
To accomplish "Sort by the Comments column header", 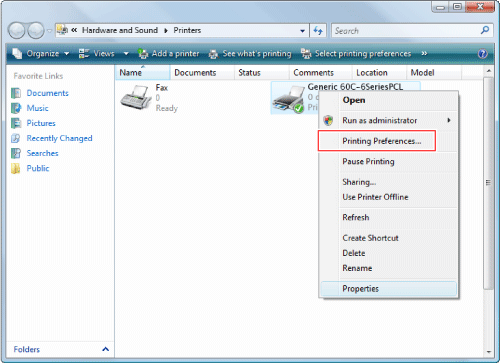I will (x=321, y=73).
